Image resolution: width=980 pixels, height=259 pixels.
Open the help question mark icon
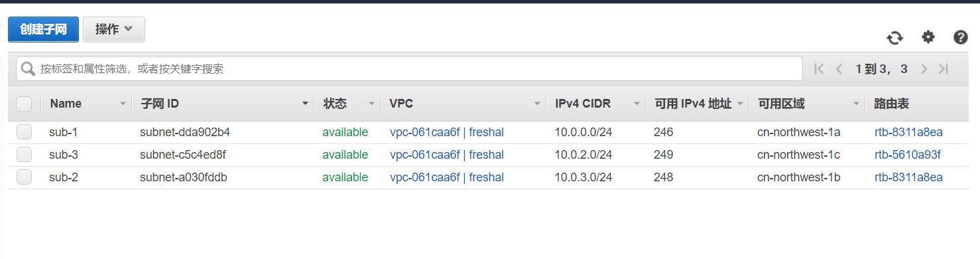click(961, 37)
